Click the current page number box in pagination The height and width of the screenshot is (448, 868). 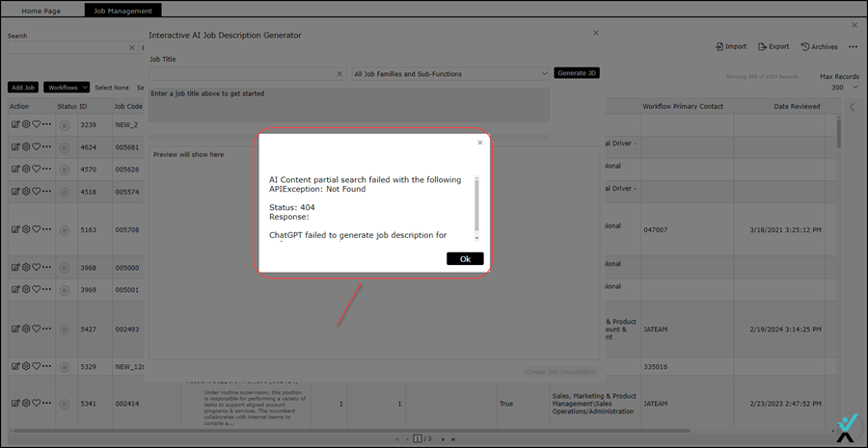pyautogui.click(x=418, y=439)
